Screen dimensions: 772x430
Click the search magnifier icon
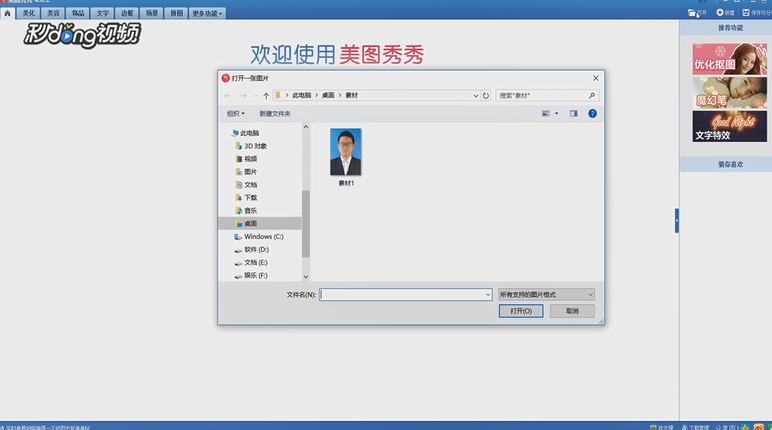coord(592,96)
